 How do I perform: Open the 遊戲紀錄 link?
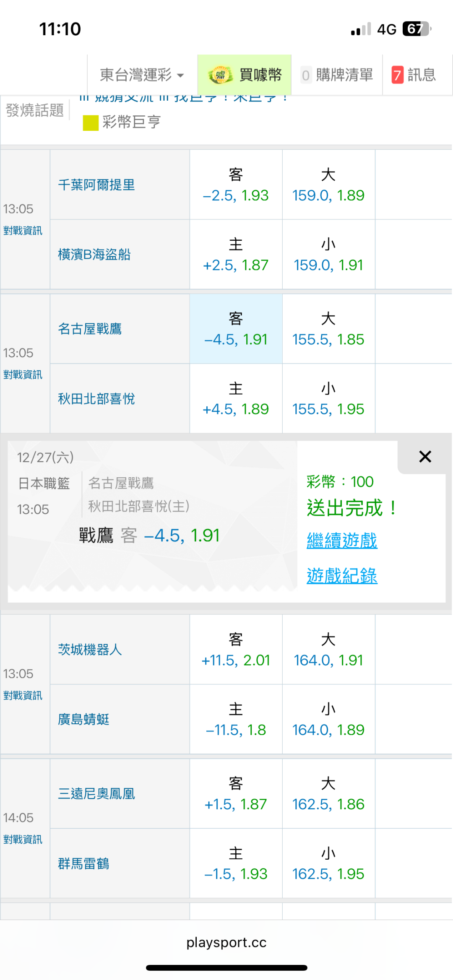pyautogui.click(x=342, y=576)
